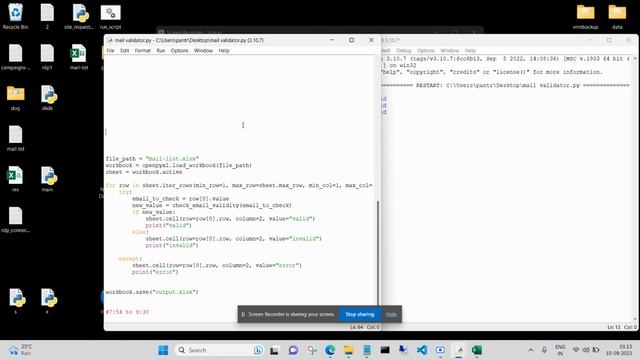Select the main Python file on the desktop
This screenshot has height=360, width=640.
tap(48, 179)
